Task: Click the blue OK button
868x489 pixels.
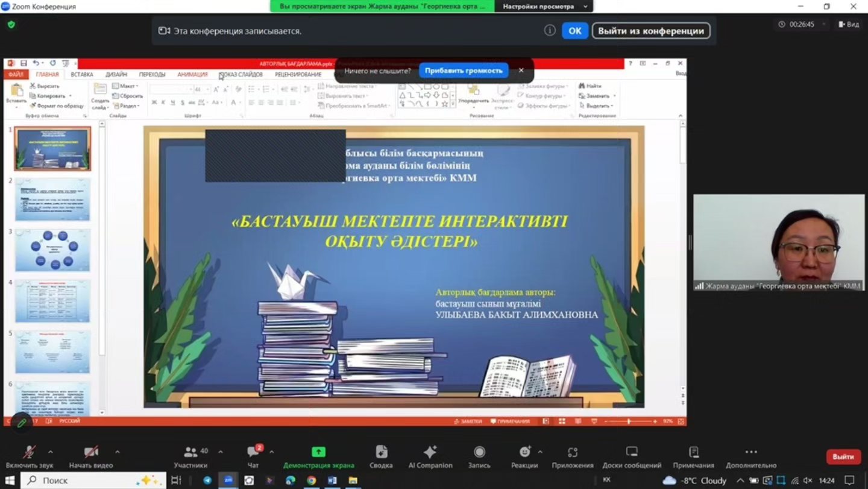Action: [574, 31]
